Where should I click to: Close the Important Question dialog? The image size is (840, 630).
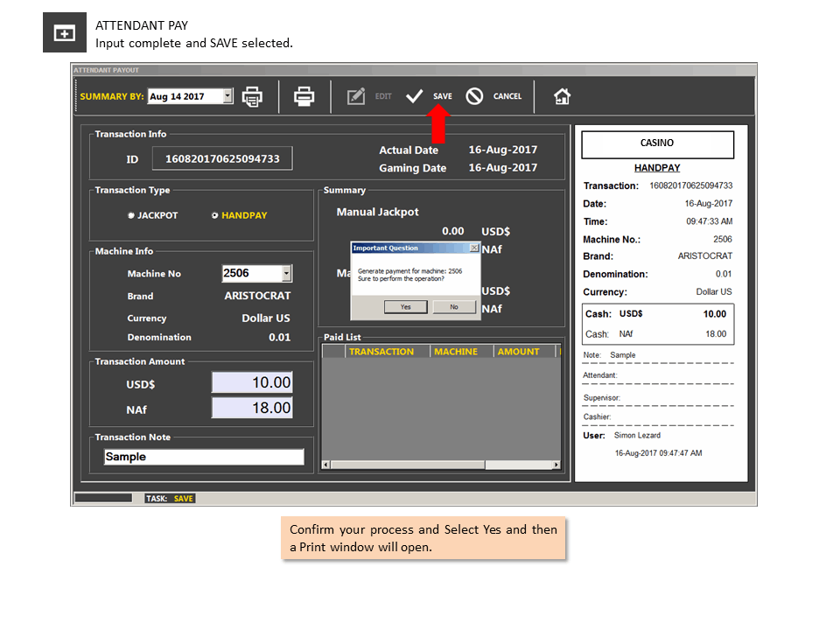pos(474,248)
